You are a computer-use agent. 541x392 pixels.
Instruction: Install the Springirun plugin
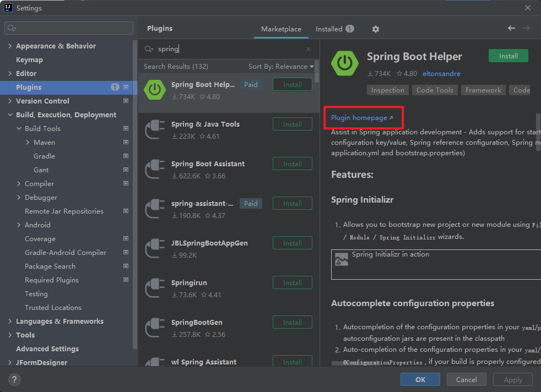pyautogui.click(x=292, y=282)
